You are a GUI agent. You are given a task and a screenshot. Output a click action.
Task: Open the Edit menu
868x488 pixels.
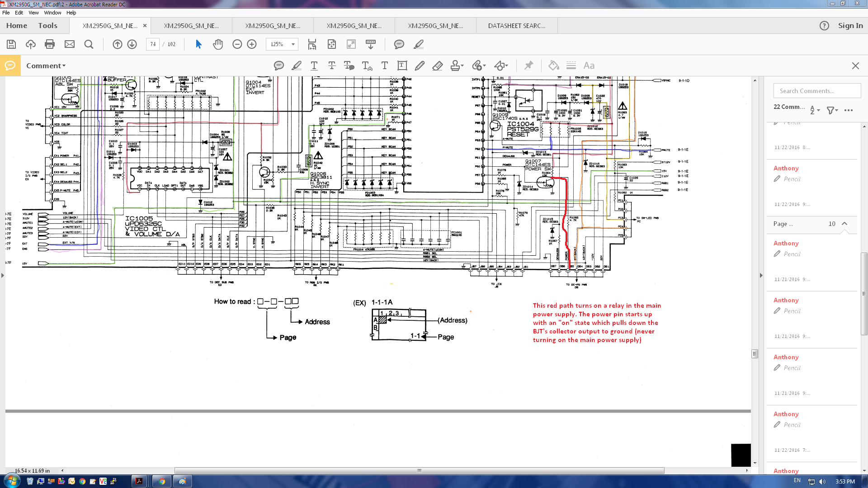click(x=19, y=13)
